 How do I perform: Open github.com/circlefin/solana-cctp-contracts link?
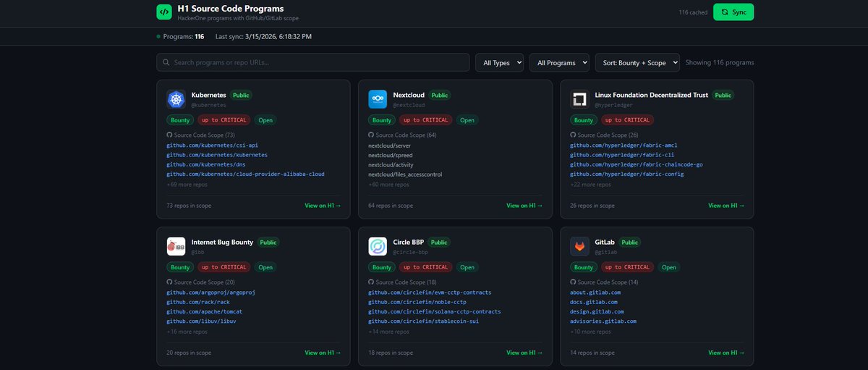coord(435,311)
